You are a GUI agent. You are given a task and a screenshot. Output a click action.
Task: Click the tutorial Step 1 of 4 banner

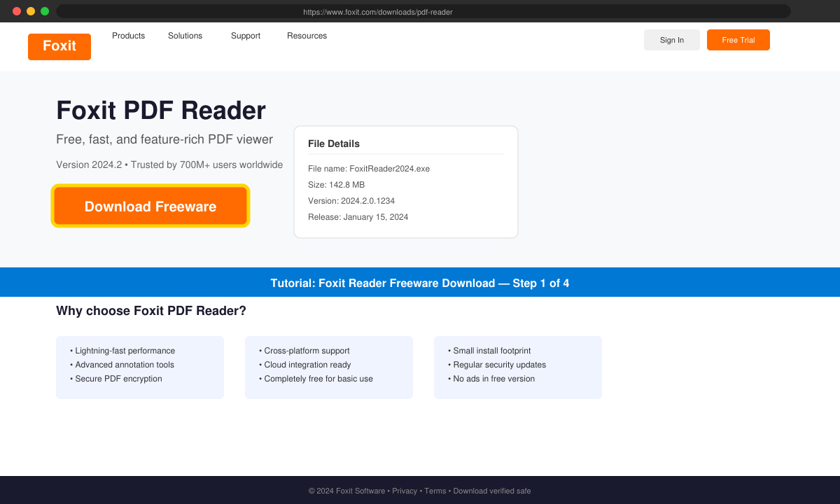pos(420,282)
